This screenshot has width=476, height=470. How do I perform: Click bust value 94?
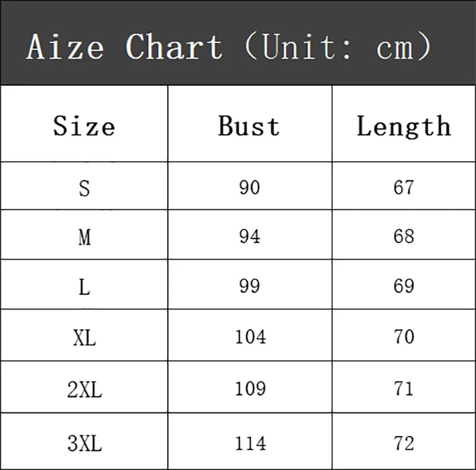click(249, 237)
